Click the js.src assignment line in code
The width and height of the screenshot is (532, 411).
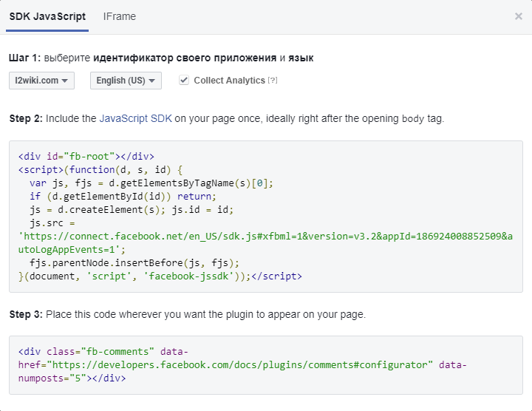tap(52, 223)
